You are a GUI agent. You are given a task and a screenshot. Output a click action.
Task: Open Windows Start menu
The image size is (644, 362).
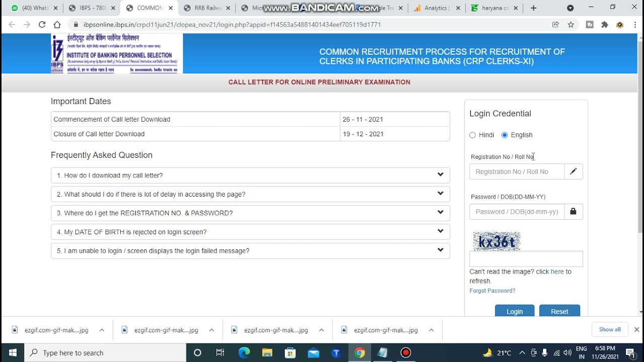click(12, 352)
